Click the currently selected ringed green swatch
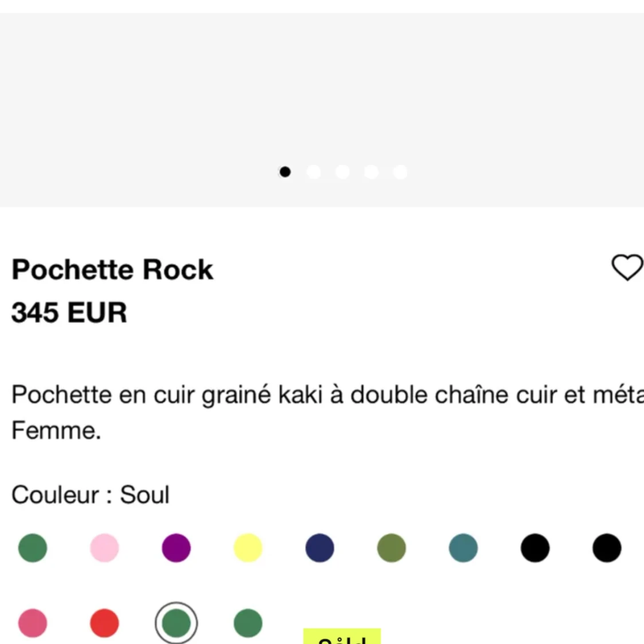This screenshot has height=644, width=644. pos(176,623)
